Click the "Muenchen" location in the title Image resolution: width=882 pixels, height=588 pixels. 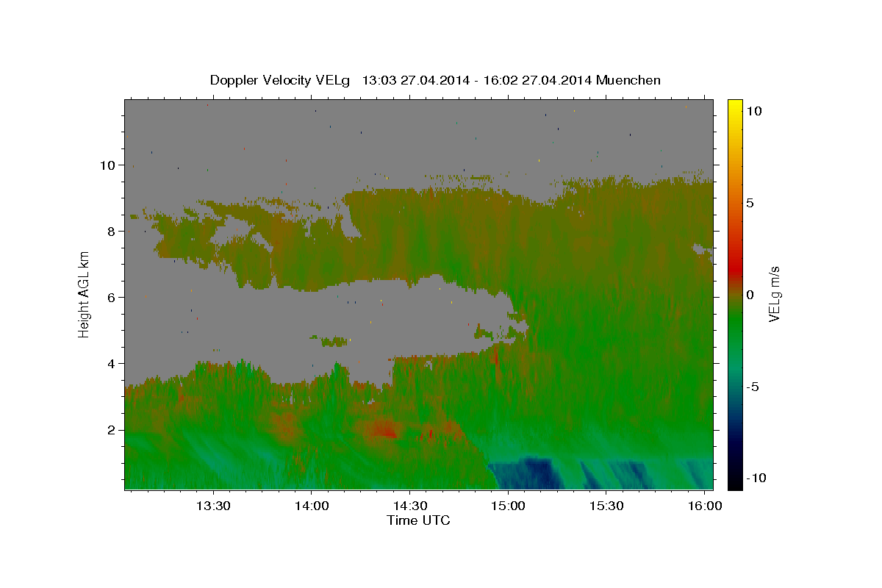click(x=628, y=80)
